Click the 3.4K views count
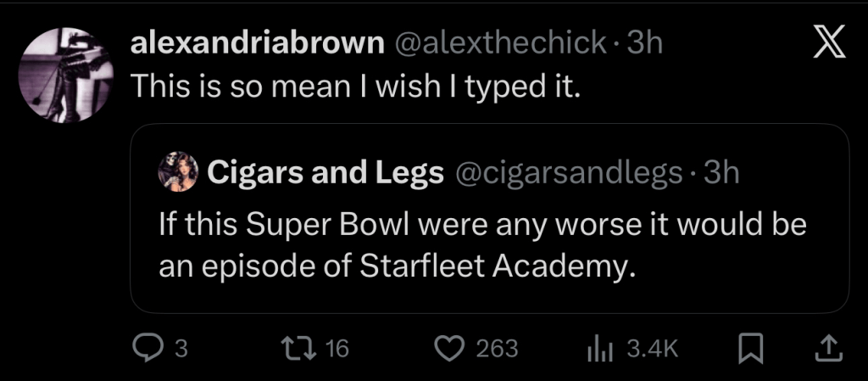The height and width of the screenshot is (381, 868). coord(652,348)
